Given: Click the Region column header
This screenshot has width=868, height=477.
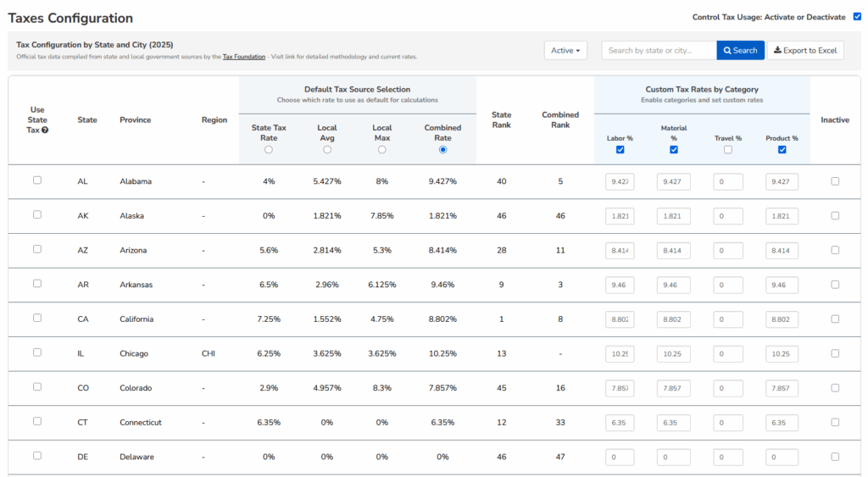Looking at the screenshot, I should tap(214, 119).
